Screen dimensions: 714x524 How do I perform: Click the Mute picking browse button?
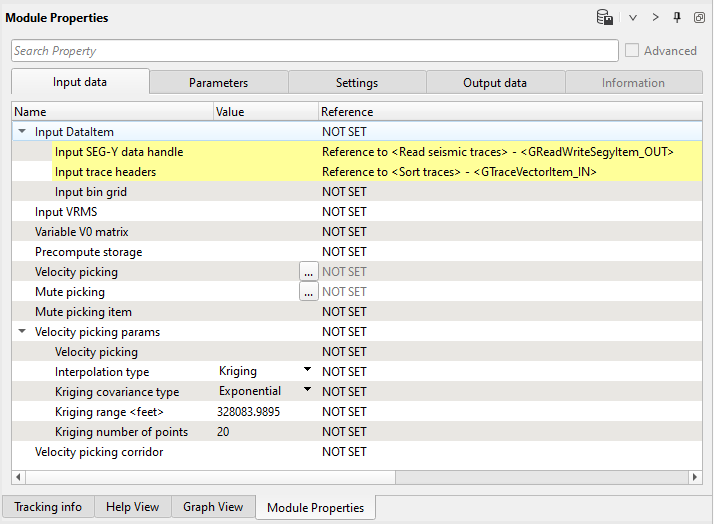click(x=308, y=291)
